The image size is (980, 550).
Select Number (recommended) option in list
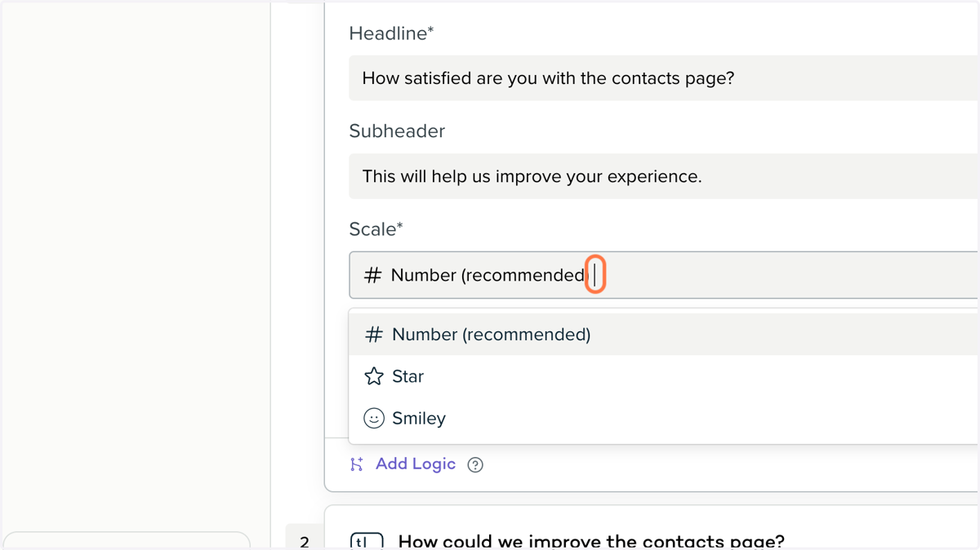coord(663,335)
